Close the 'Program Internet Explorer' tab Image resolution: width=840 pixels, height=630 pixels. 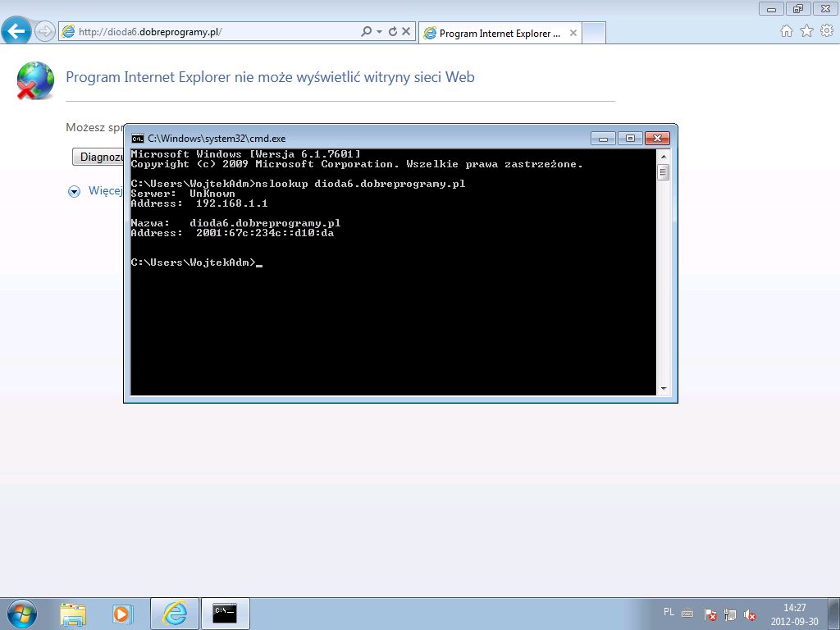(x=573, y=33)
